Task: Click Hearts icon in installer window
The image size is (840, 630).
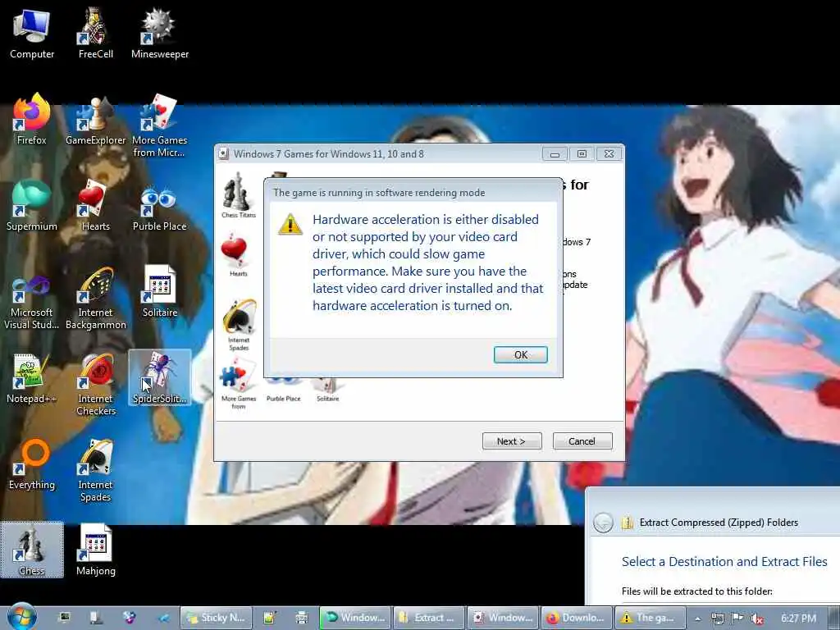Action: 236,254
